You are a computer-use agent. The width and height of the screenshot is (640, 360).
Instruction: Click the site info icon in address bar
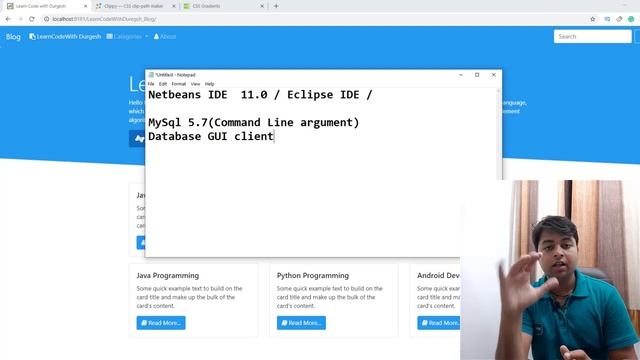pyautogui.click(x=47, y=19)
